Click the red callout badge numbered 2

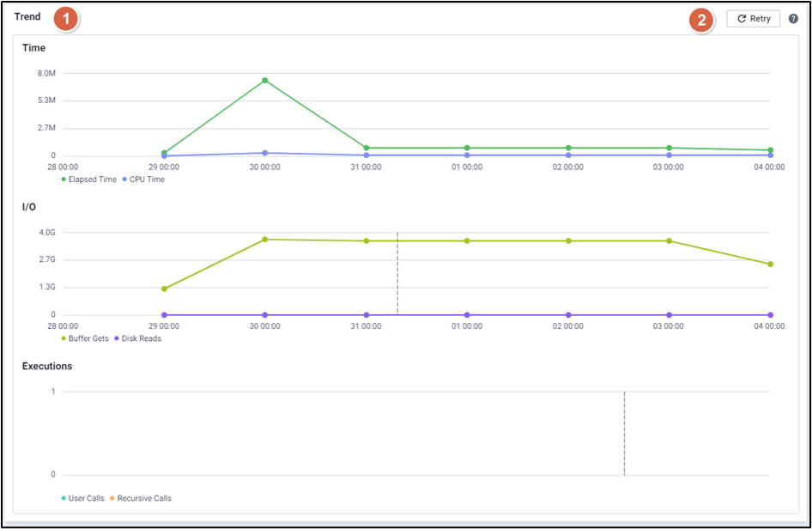702,21
